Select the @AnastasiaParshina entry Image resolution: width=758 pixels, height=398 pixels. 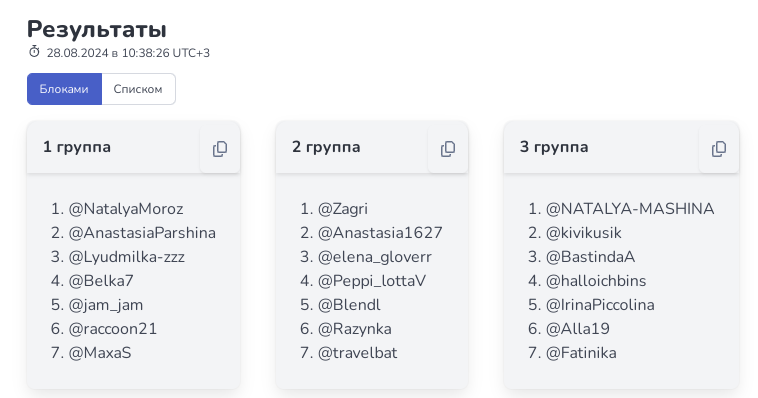pos(142,233)
